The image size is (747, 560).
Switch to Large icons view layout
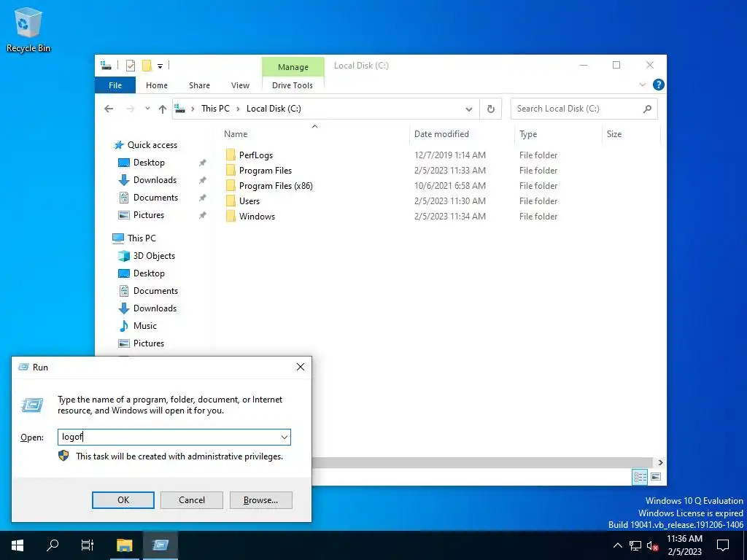tap(656, 477)
